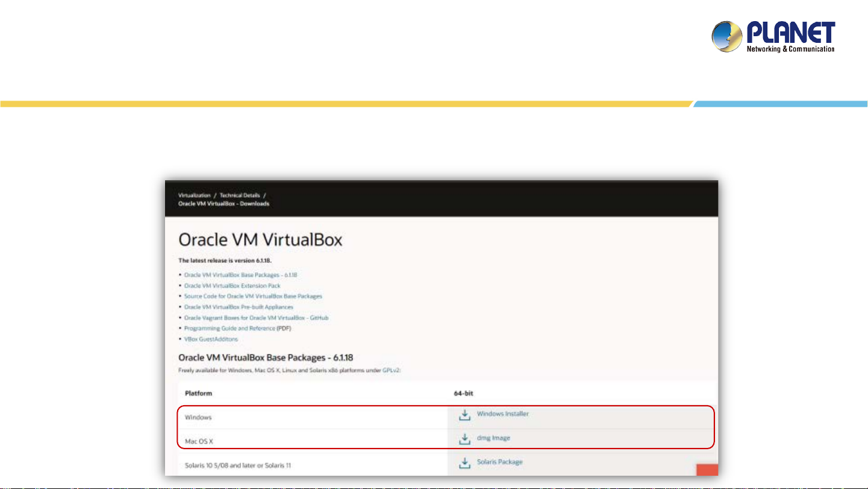Click 'Oracle VM VirtualBox - Downloads' breadcrumb text
868x489 pixels.
tap(223, 204)
